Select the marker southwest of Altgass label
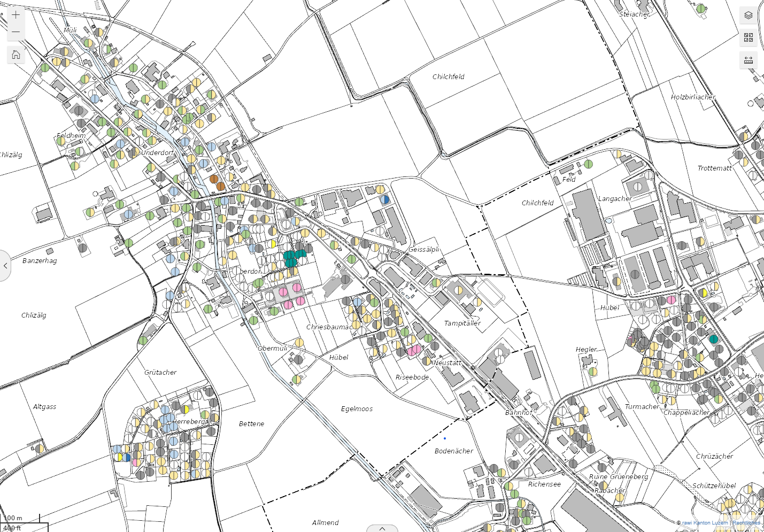Image resolution: width=764 pixels, height=532 pixels. [x=39, y=449]
